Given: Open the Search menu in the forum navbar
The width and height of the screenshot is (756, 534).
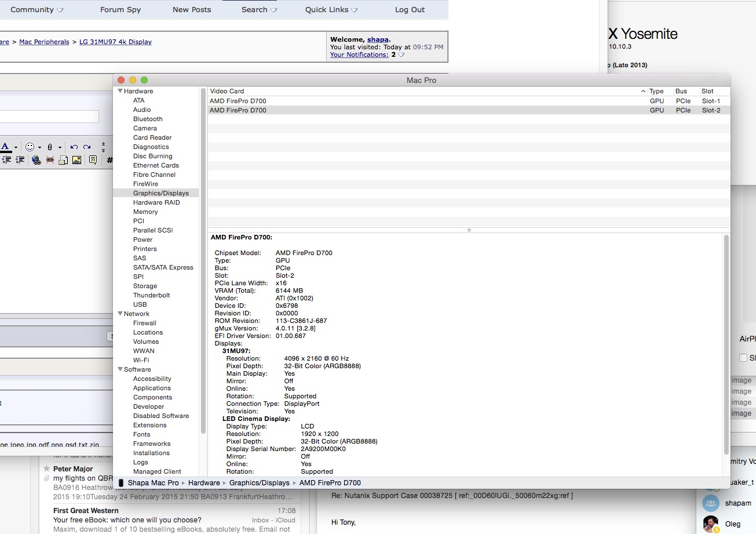Looking at the screenshot, I should click(259, 10).
